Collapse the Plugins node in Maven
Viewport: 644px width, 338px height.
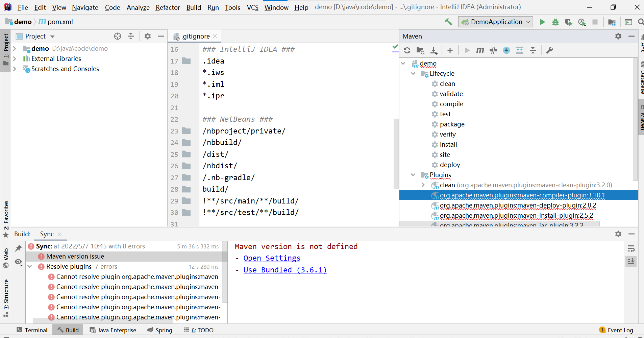[413, 175]
